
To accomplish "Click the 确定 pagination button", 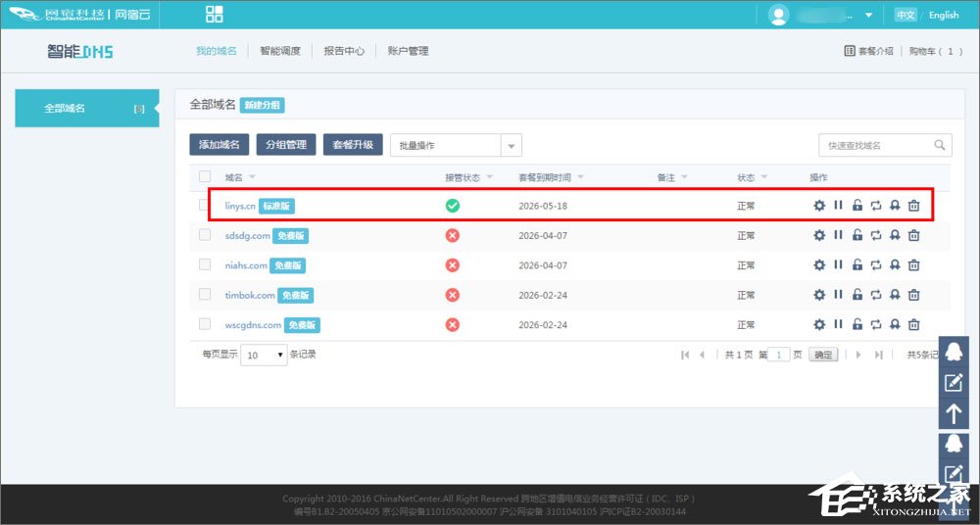I will (823, 355).
